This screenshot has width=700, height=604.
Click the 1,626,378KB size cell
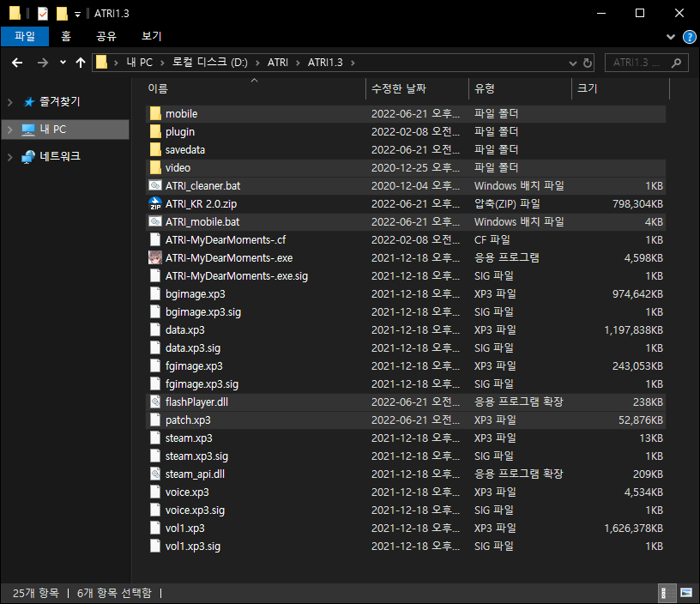(x=633, y=528)
